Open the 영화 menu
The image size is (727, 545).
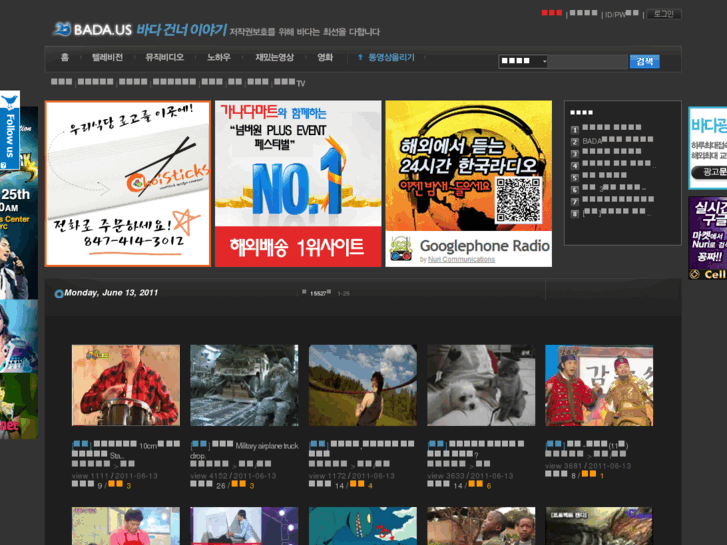[x=325, y=57]
